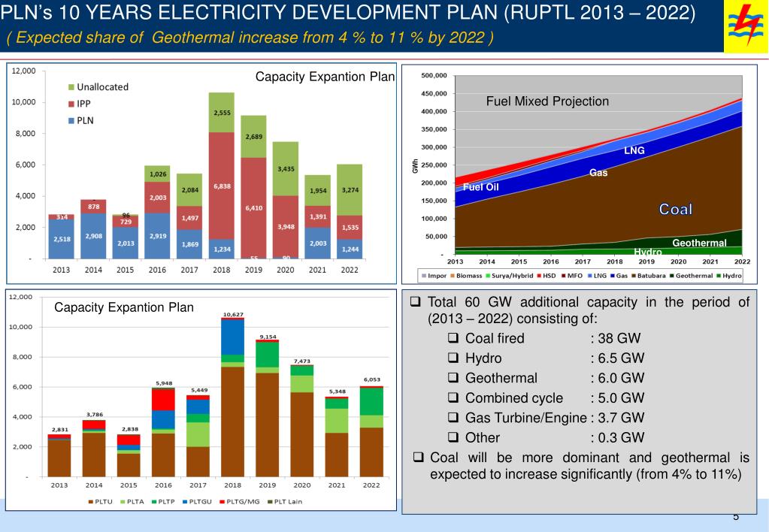Viewport: 769px width, 532px height.
Task: Click the '1,026' bar value for 2016
Action: (x=158, y=174)
